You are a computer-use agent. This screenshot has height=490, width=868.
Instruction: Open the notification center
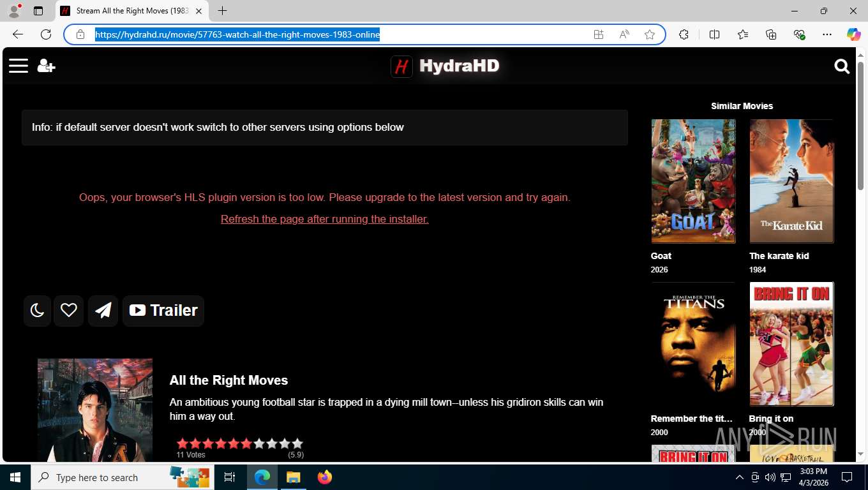[847, 477]
